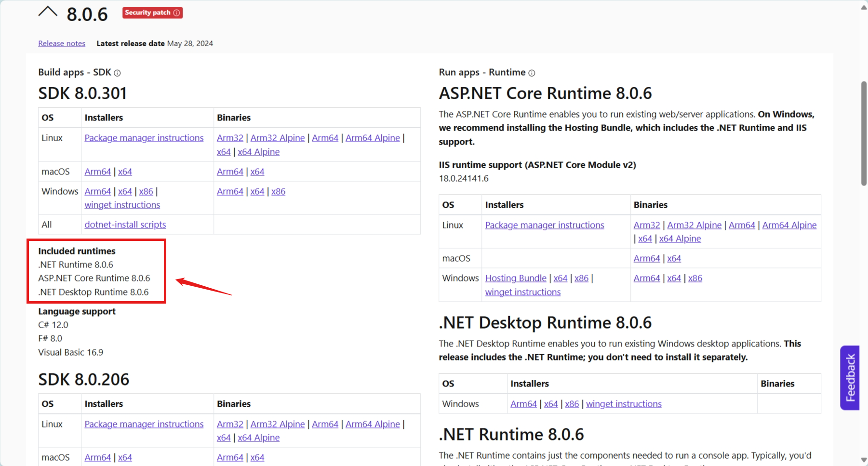Viewport: 868px width, 466px height.
Task: Download ASP.NET Core Runtime Windows Arm64 binary
Action: coord(647,278)
